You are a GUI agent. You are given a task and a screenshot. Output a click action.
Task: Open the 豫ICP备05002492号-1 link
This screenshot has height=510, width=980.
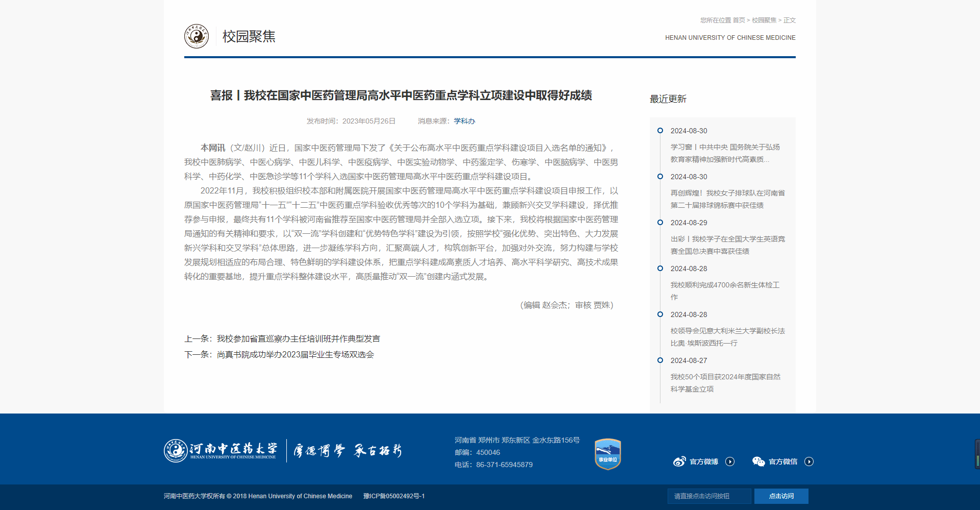click(394, 496)
